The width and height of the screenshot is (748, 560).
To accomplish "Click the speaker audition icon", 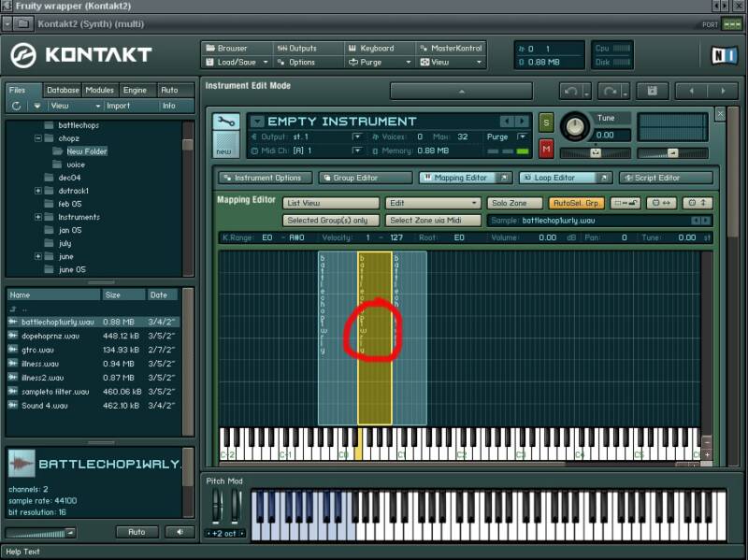I will (x=180, y=532).
